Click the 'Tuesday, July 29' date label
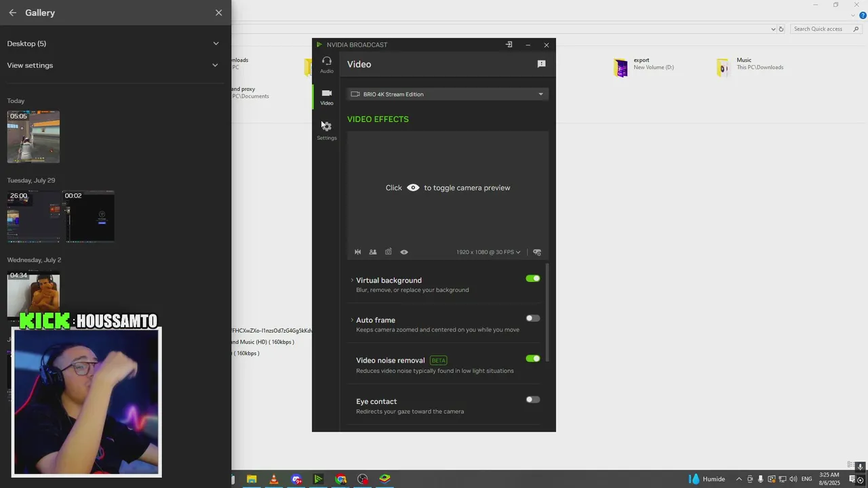The width and height of the screenshot is (868, 488). click(31, 180)
